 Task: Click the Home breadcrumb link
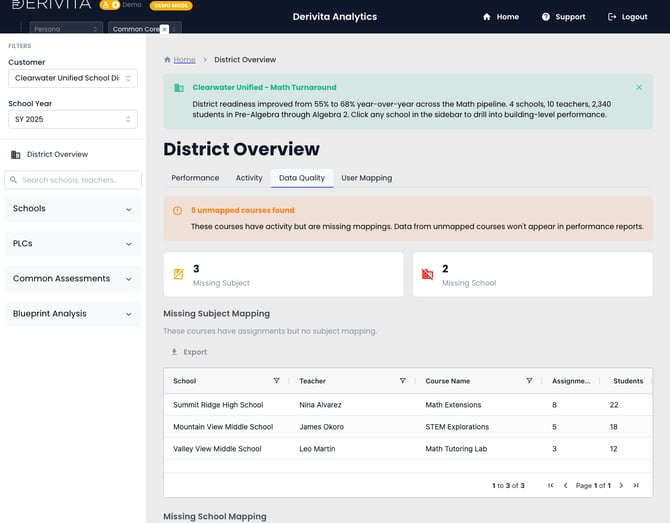pos(185,59)
